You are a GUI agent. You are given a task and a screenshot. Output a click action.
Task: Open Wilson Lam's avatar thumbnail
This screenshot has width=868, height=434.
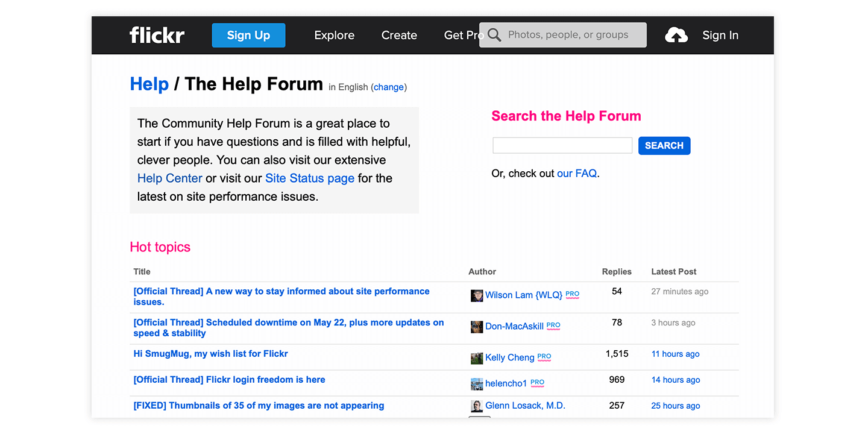477,295
